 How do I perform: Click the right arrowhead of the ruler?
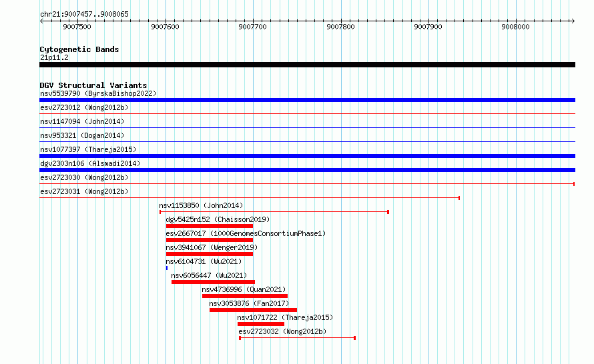[x=573, y=21]
